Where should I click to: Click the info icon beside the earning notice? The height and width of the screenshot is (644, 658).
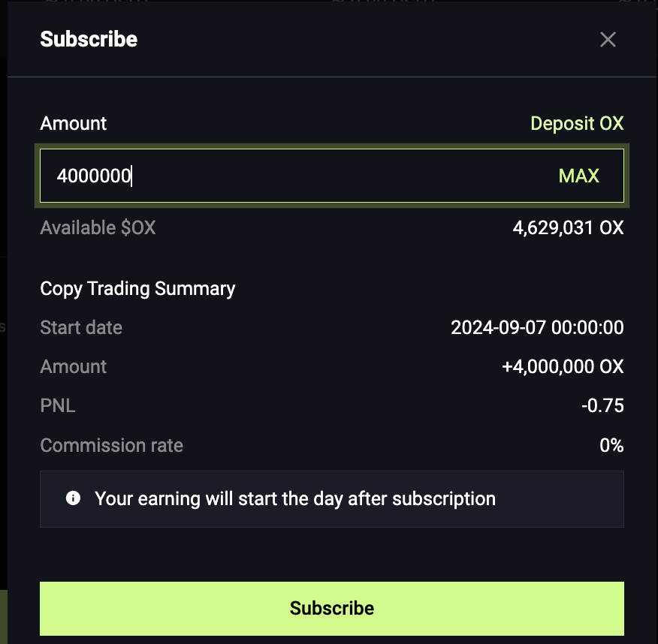(x=73, y=498)
